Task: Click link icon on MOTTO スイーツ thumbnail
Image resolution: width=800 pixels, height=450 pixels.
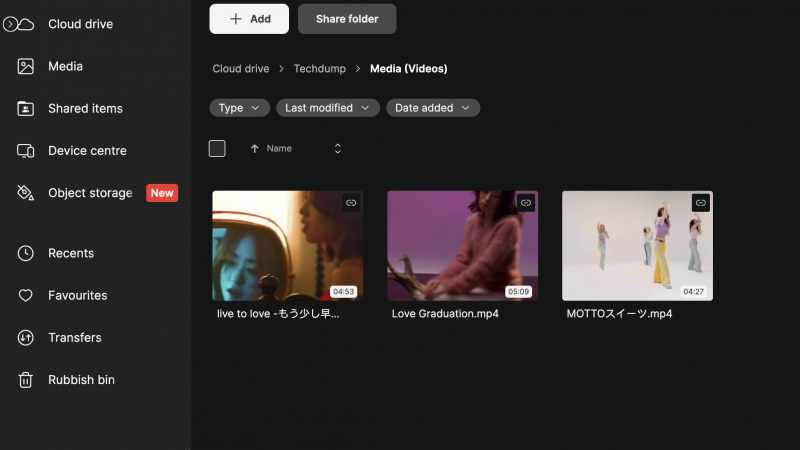Action: pyautogui.click(x=701, y=203)
